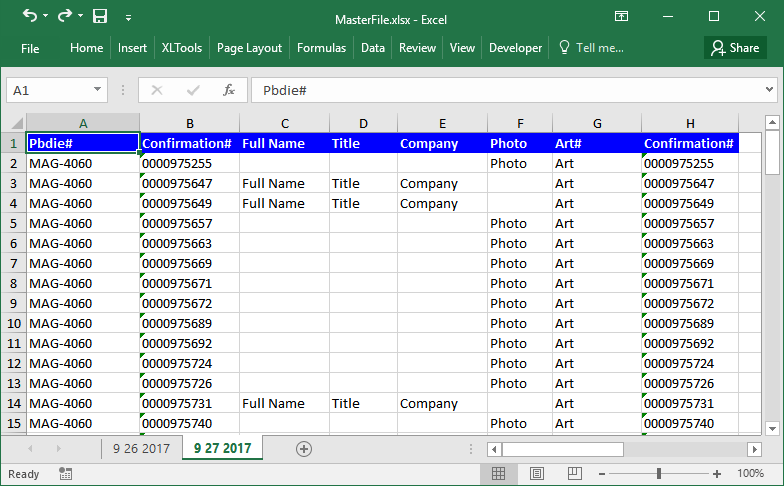Adjust the zoom slider handle
Screen dimensions: 784x486
[x=658, y=473]
